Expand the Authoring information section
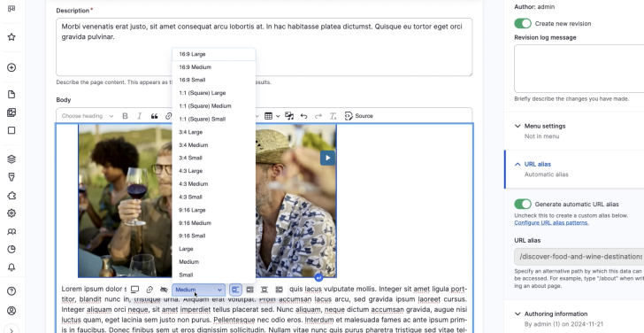Viewport: 644px width, 333px height. [556, 314]
